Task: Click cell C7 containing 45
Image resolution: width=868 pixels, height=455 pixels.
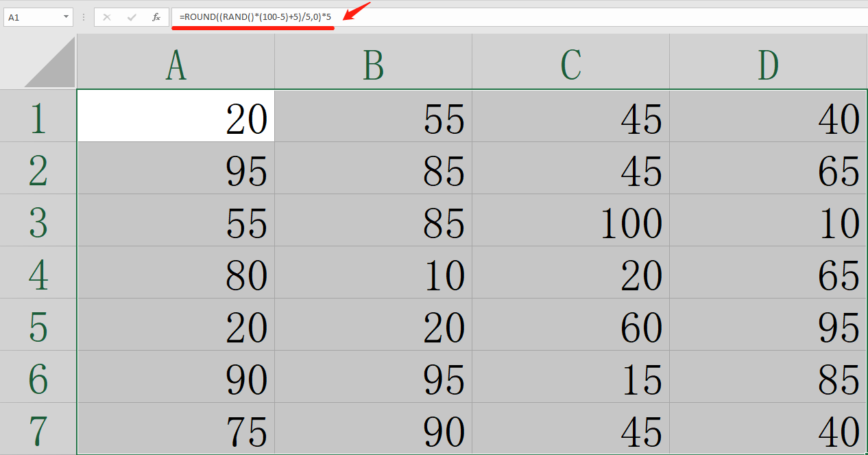Action: click(571, 428)
